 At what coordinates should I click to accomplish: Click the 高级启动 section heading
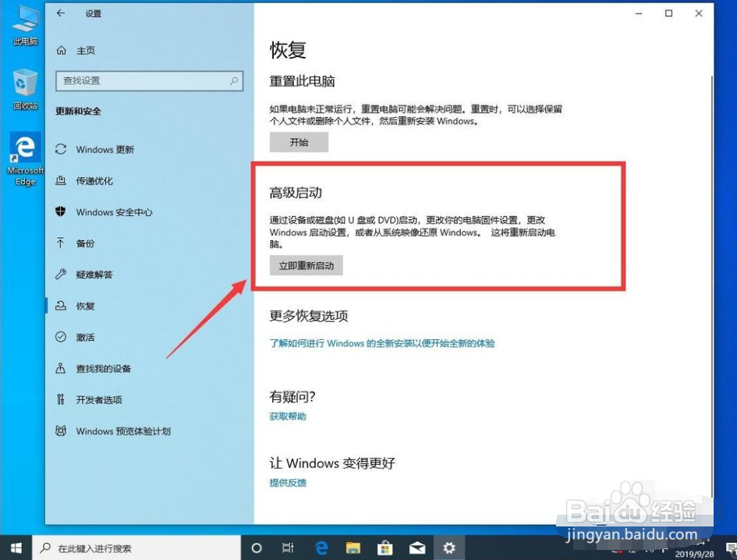click(x=296, y=193)
